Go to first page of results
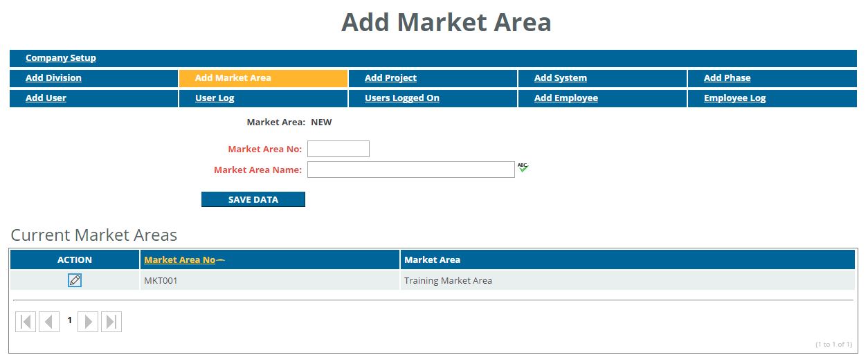This screenshot has height=364, width=868. [26, 322]
